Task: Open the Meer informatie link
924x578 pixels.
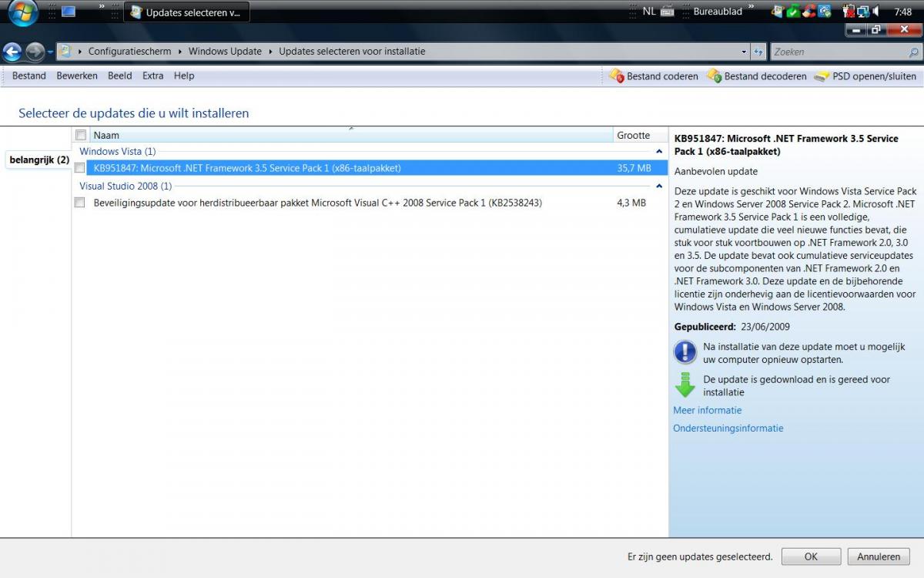Action: tap(708, 410)
